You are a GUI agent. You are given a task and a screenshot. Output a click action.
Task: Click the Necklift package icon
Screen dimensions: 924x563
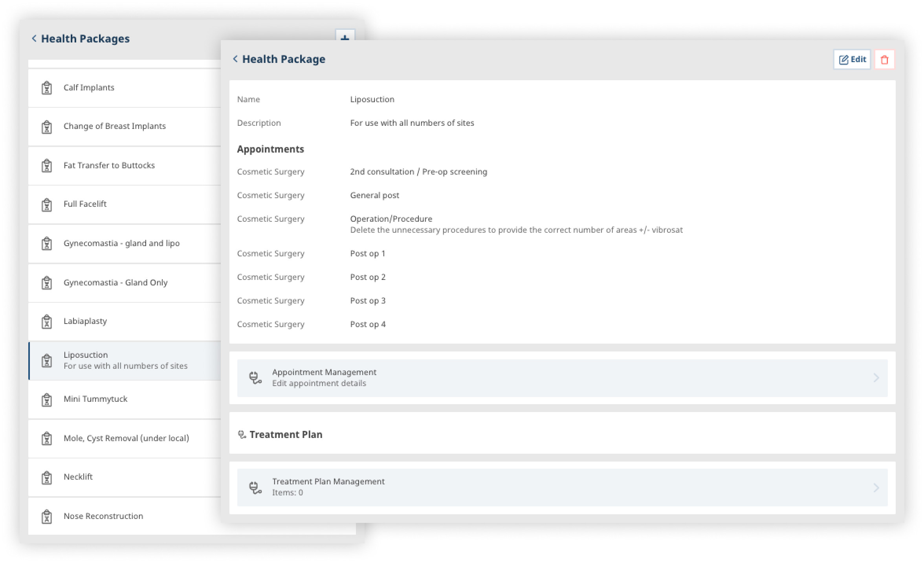[47, 477]
